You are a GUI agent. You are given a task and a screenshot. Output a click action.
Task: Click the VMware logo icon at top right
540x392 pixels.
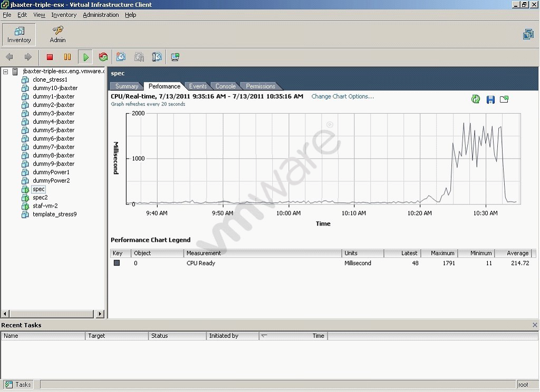point(528,34)
